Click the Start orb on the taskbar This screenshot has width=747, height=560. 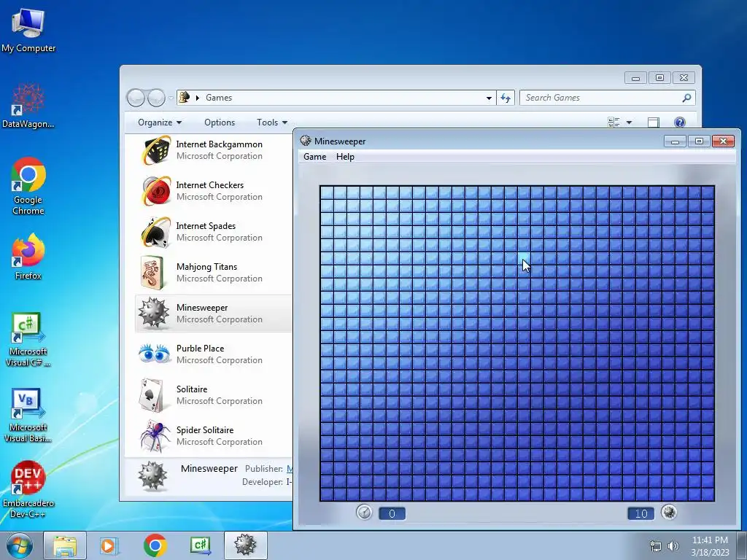pyautogui.click(x=20, y=545)
